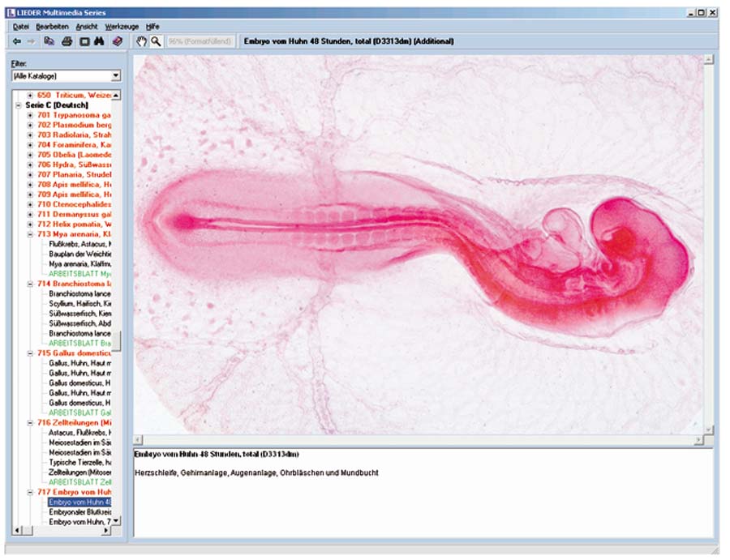This screenshot has width=730, height=560.
Task: Open the Werkzeuge menu
Action: click(122, 26)
